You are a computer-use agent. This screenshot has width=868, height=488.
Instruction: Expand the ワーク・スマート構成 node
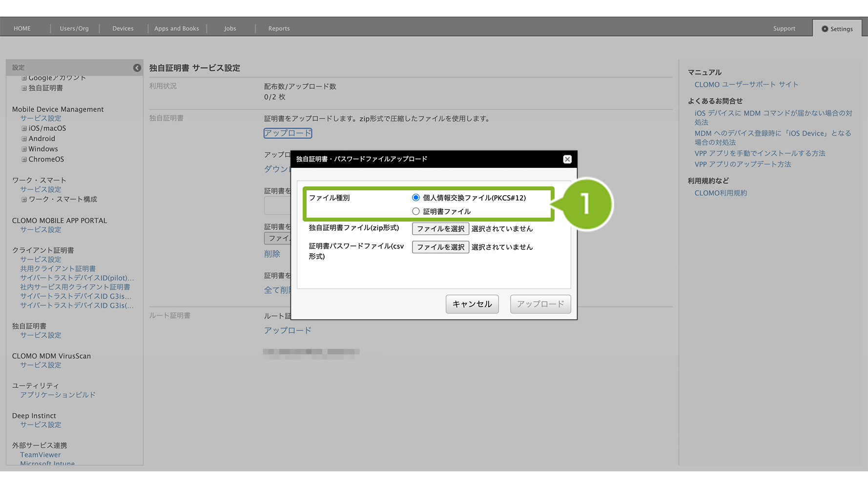click(24, 200)
